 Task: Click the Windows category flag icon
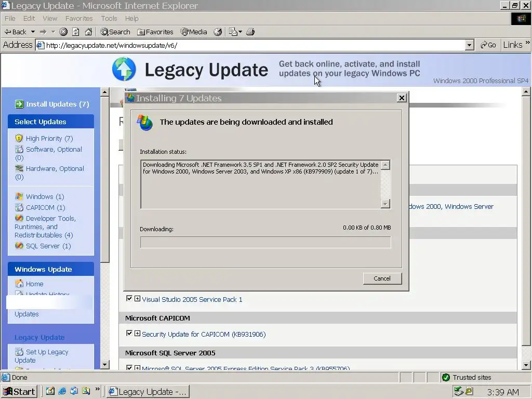(x=19, y=196)
